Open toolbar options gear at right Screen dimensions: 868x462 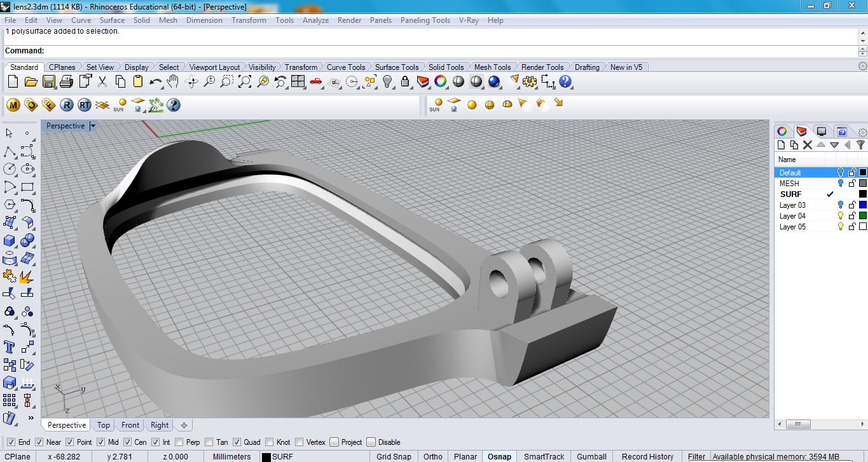[x=863, y=67]
